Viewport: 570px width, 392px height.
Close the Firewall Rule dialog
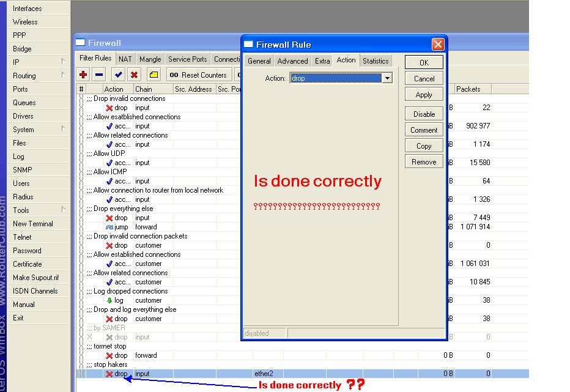point(438,45)
